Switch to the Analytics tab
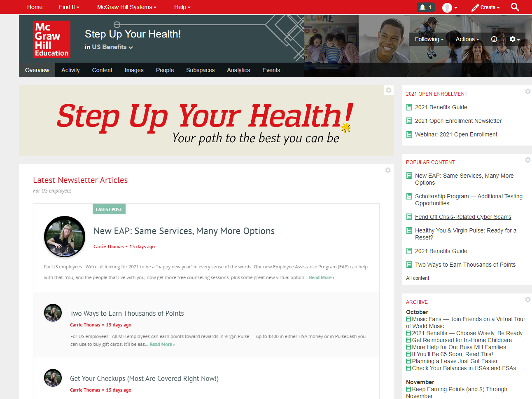The image size is (532, 399). (x=238, y=70)
